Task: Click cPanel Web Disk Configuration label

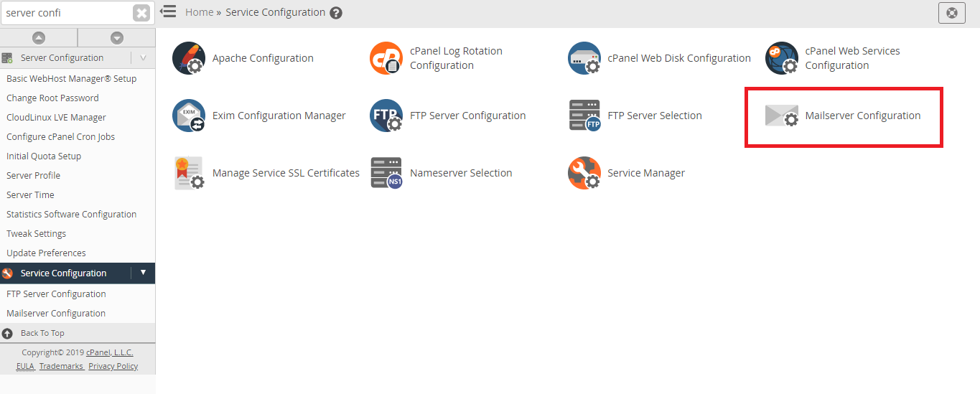Action: (679, 58)
